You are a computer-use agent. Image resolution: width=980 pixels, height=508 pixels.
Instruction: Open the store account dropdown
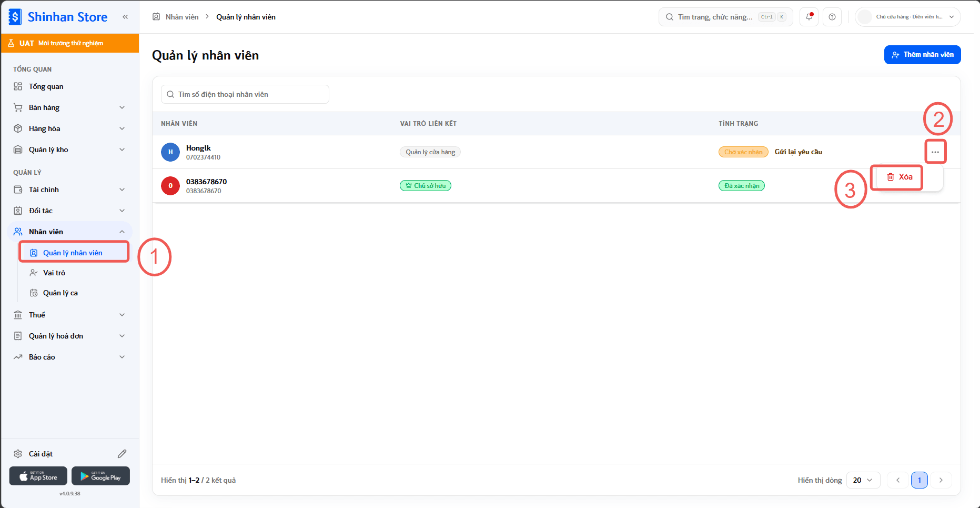[908, 17]
